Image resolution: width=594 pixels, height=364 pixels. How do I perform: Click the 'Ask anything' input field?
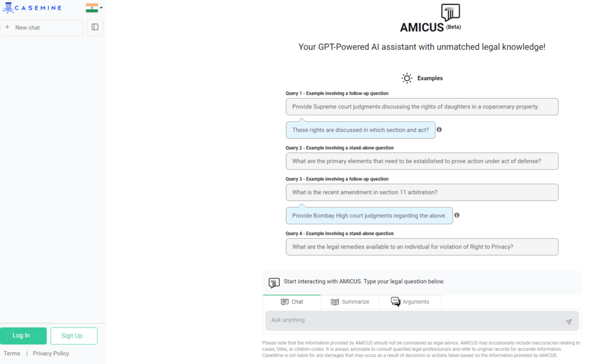[x=415, y=321]
